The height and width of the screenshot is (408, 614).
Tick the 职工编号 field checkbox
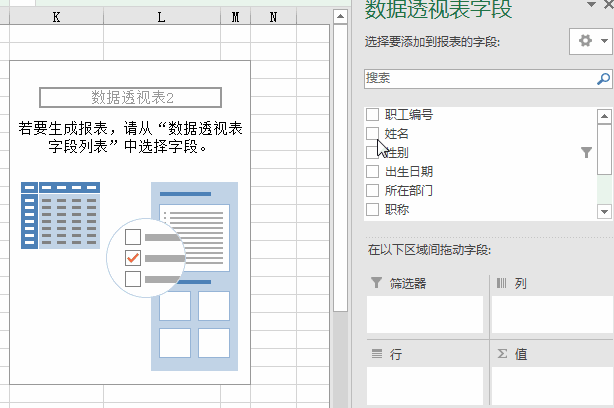372,115
